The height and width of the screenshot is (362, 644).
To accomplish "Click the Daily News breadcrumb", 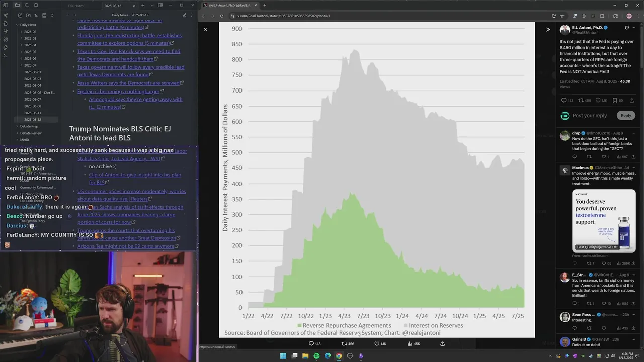I will click(120, 15).
